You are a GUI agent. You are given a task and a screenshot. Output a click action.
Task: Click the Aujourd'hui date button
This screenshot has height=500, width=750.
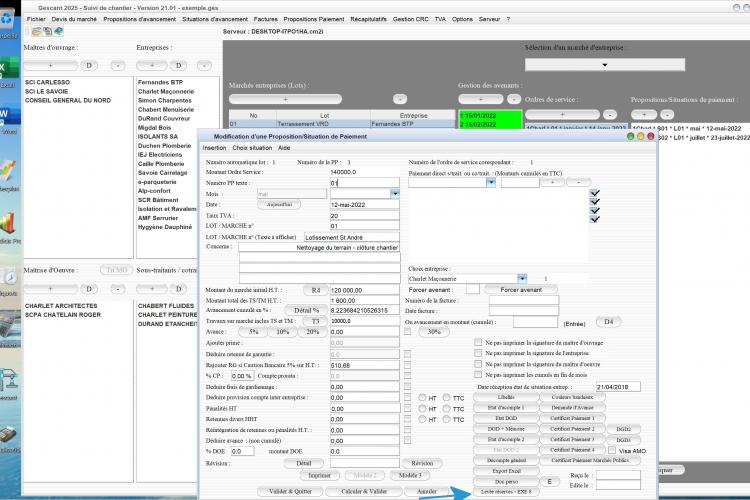click(279, 204)
